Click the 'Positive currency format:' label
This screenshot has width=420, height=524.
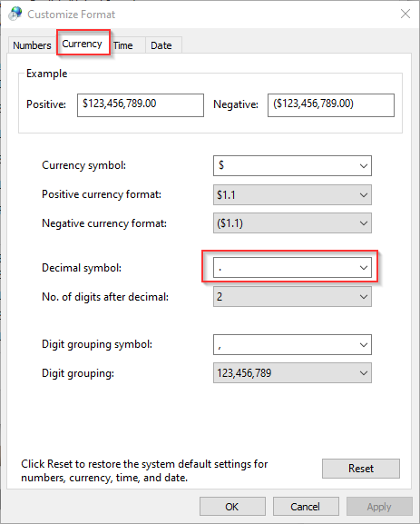(102, 194)
